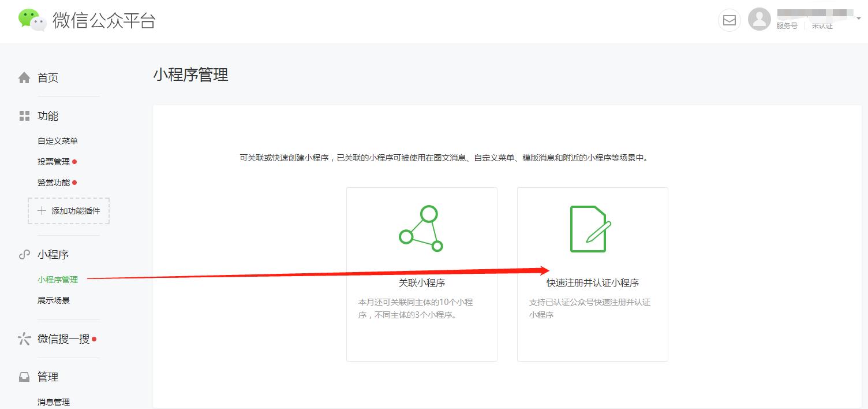Click the intro sentence starting 可关联或快速创建小程序

[444, 158]
